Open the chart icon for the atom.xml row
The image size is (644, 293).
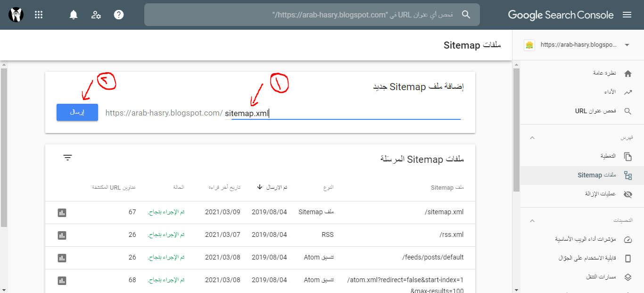pos(62,280)
